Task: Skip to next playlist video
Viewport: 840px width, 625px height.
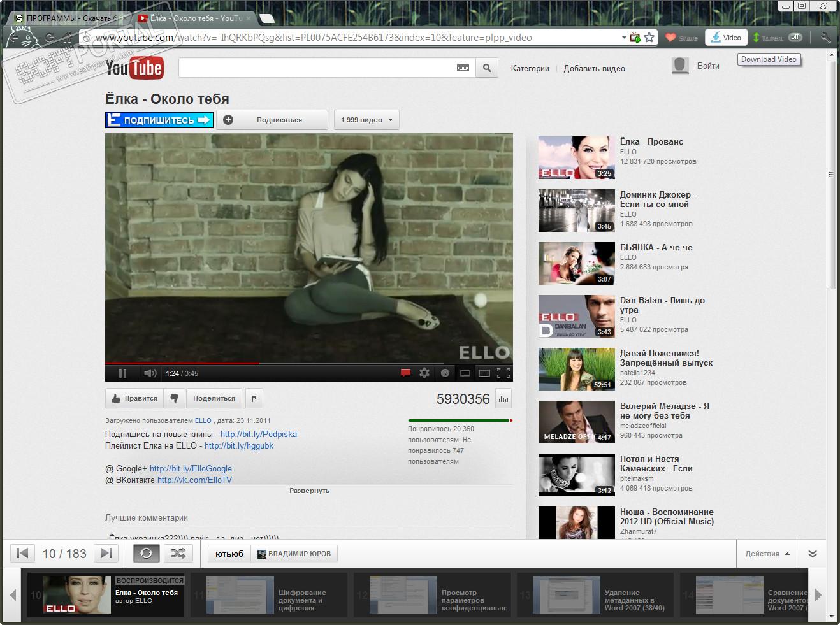Action: (x=106, y=554)
